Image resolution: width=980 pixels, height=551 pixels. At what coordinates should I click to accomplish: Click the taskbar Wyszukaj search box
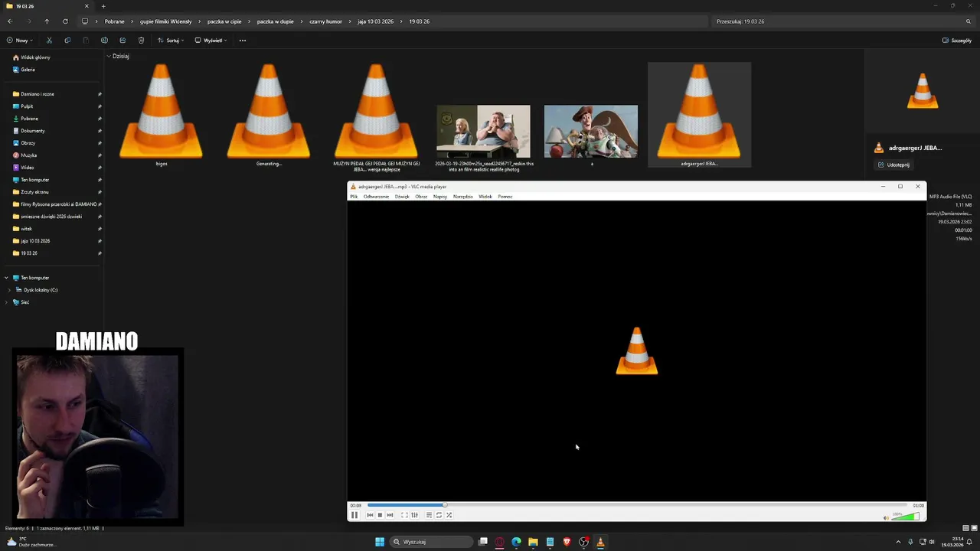coord(431,542)
